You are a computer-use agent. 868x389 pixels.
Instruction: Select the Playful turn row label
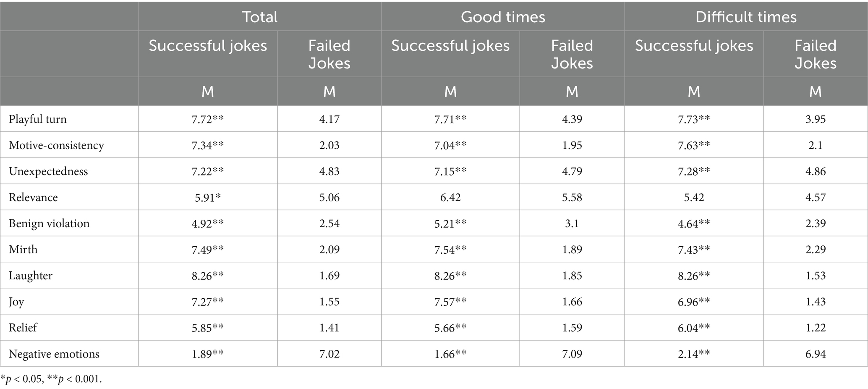tap(38, 119)
